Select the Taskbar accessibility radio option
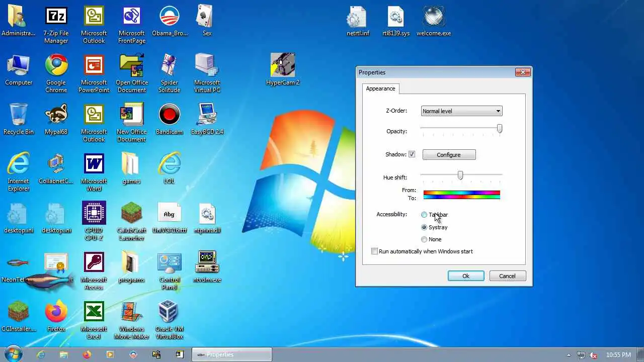 click(424, 215)
